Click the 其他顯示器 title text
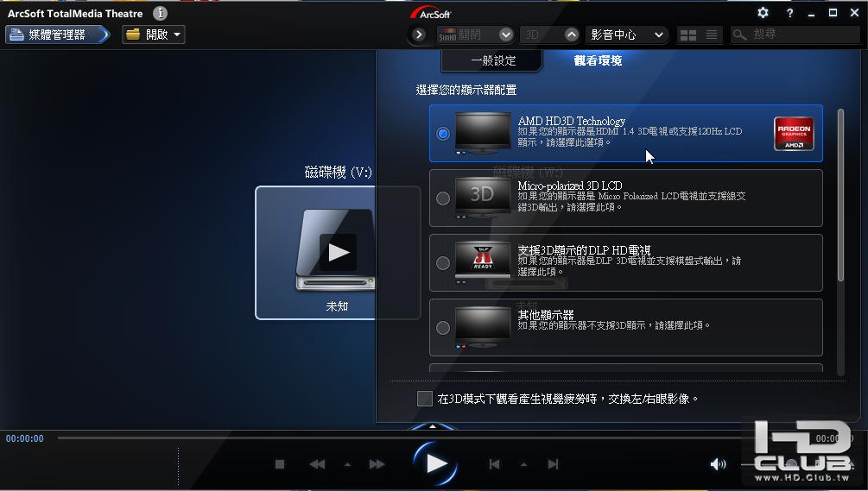The image size is (868, 491). 545,315
